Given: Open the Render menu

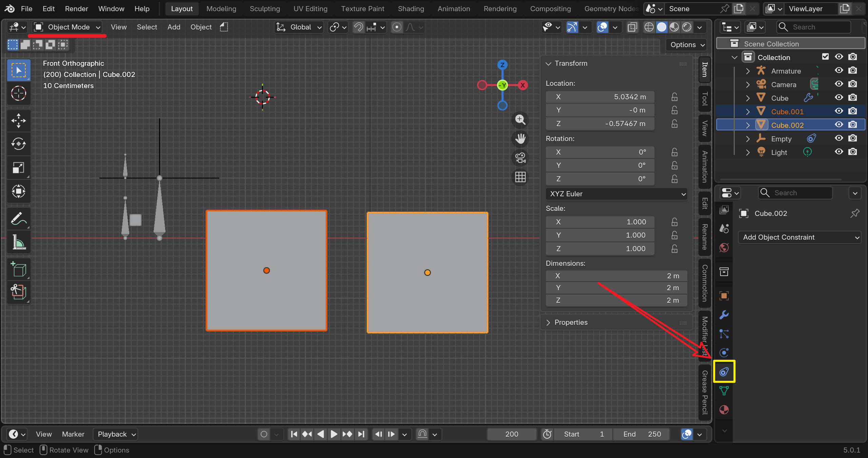Looking at the screenshot, I should coord(76,9).
